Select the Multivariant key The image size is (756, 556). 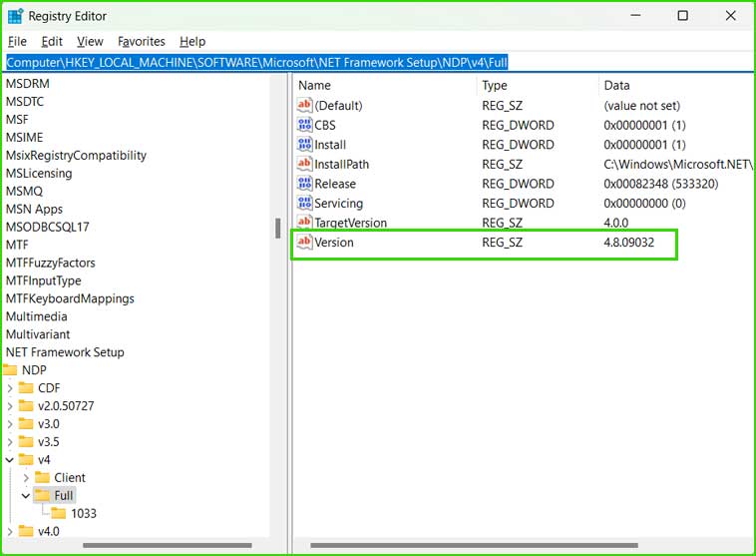tap(38, 334)
